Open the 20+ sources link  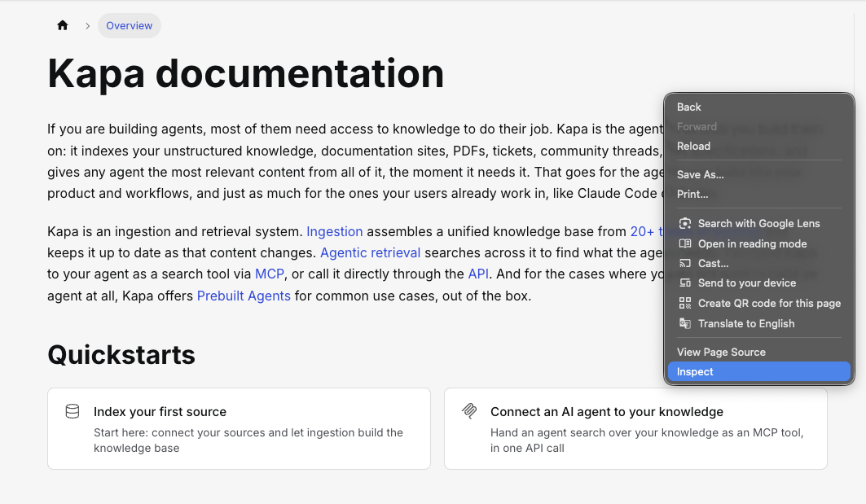tap(647, 231)
